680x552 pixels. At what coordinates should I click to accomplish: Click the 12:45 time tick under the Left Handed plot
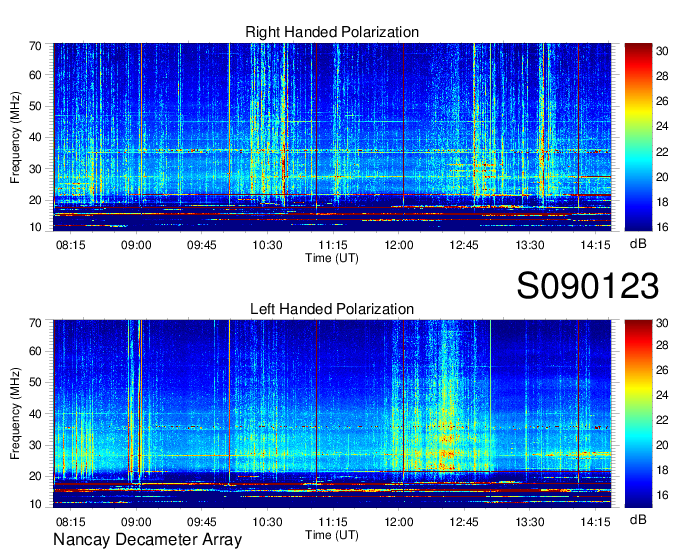pyautogui.click(x=464, y=522)
